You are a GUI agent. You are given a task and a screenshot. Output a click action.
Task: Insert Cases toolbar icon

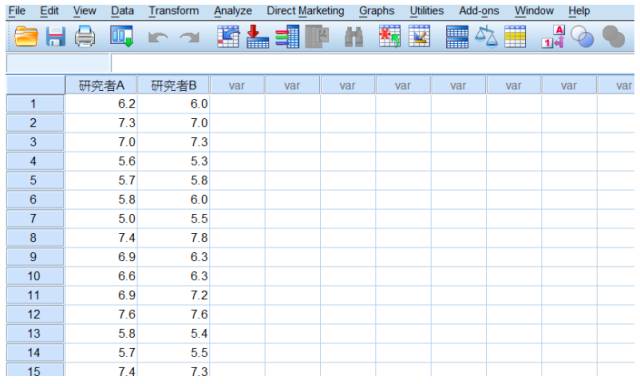tap(390, 37)
